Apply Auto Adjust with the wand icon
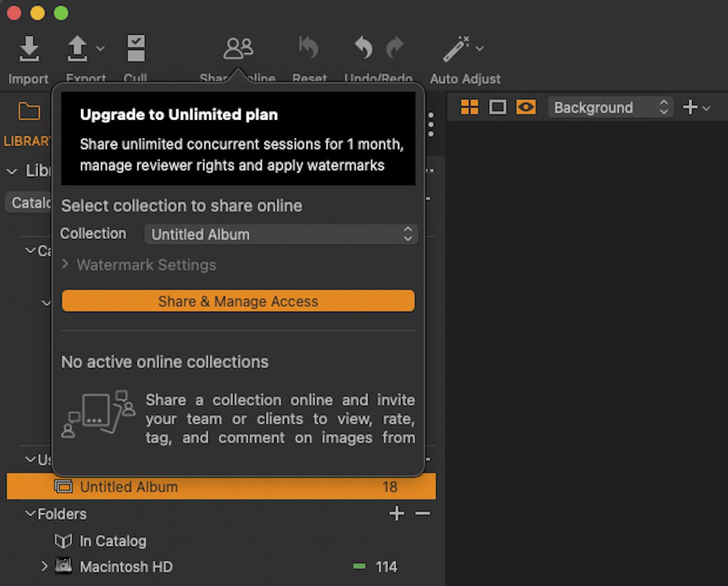The width and height of the screenshot is (728, 586). 456,48
